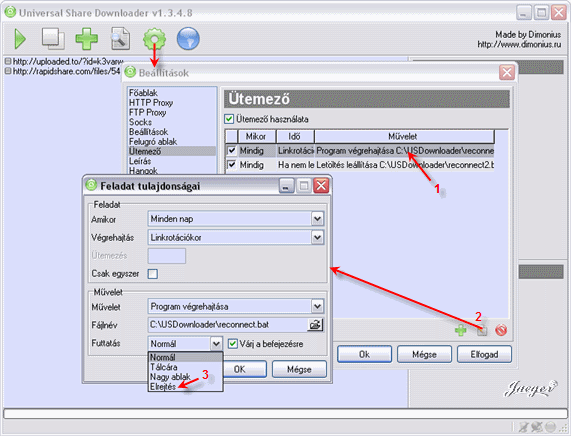The image size is (571, 436).
Task: Select the Program végrehajtása task row
Action: pyautogui.click(x=359, y=150)
